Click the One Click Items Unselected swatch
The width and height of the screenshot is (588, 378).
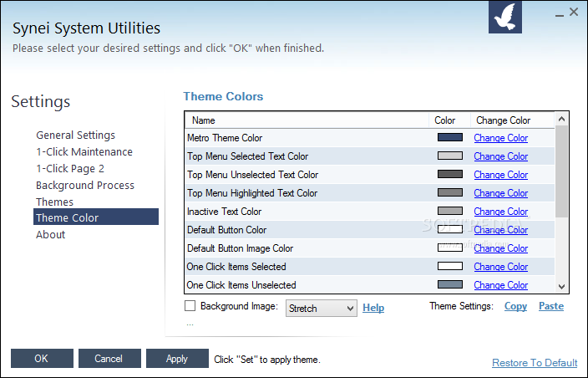tap(450, 284)
